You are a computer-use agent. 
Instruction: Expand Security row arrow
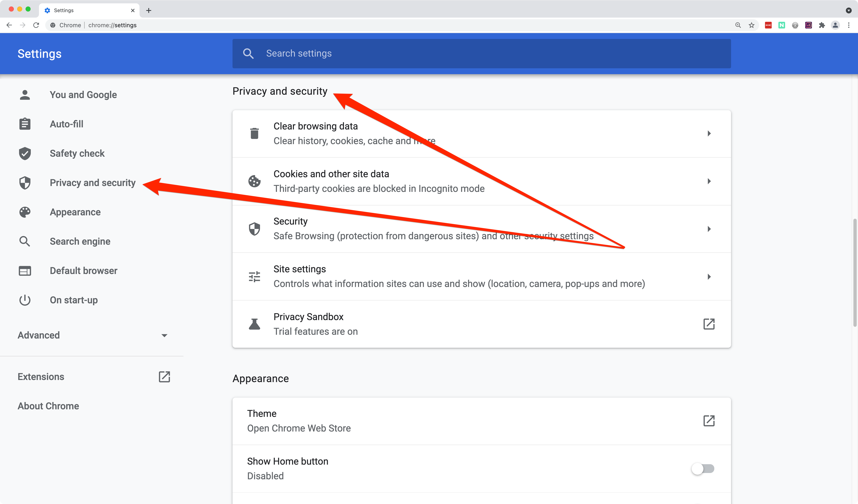(x=709, y=229)
